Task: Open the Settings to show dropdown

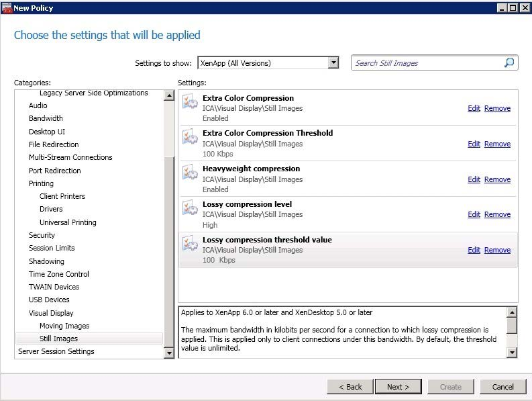Action: click(x=334, y=63)
